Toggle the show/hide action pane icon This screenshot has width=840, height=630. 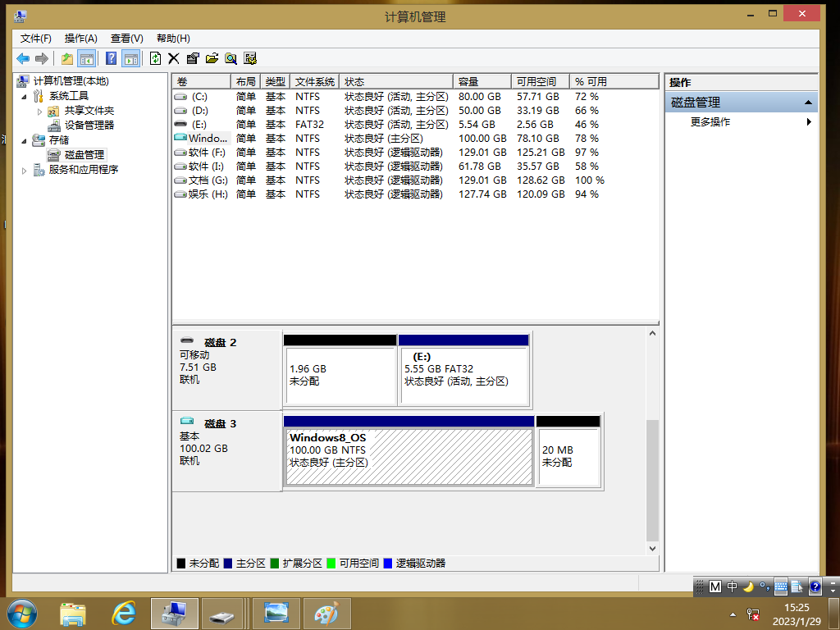pyautogui.click(x=130, y=58)
